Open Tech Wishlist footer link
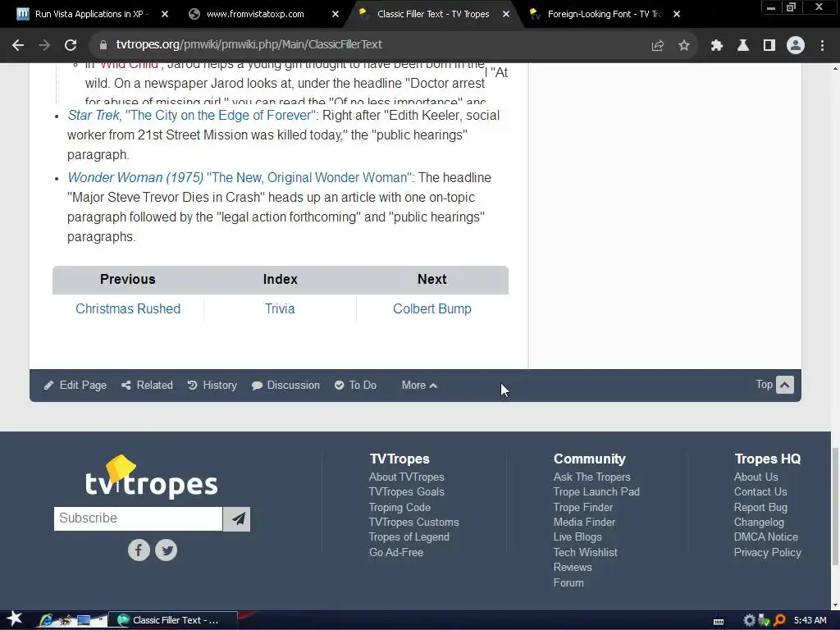This screenshot has width=840, height=630. click(586, 552)
